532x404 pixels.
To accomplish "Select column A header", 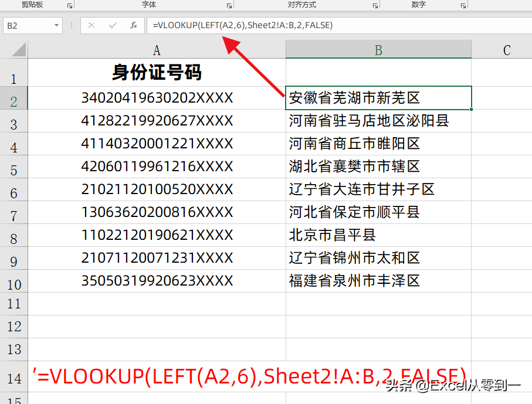I will [x=156, y=50].
